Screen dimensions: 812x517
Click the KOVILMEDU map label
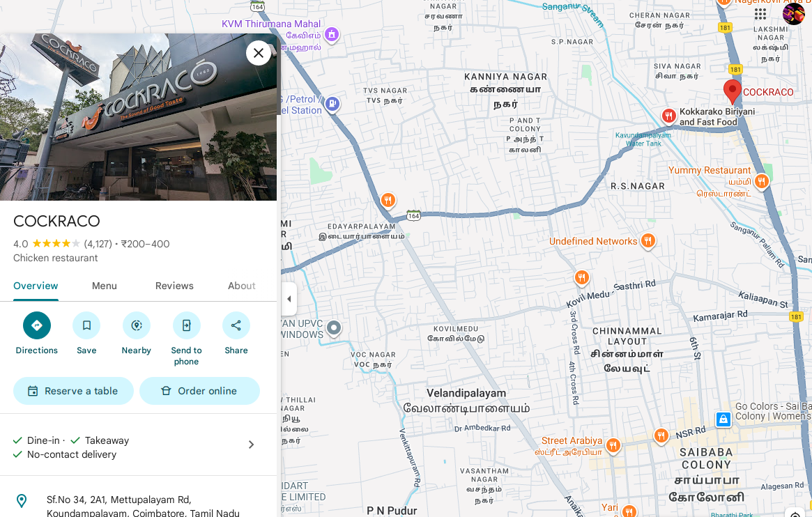(456, 329)
